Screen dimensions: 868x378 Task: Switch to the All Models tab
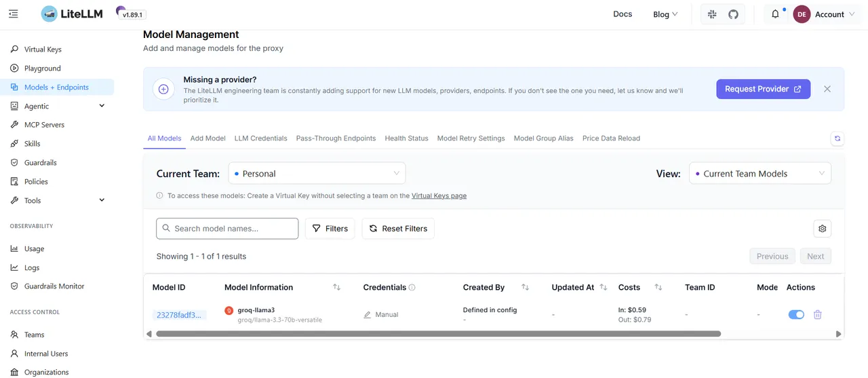coord(165,138)
